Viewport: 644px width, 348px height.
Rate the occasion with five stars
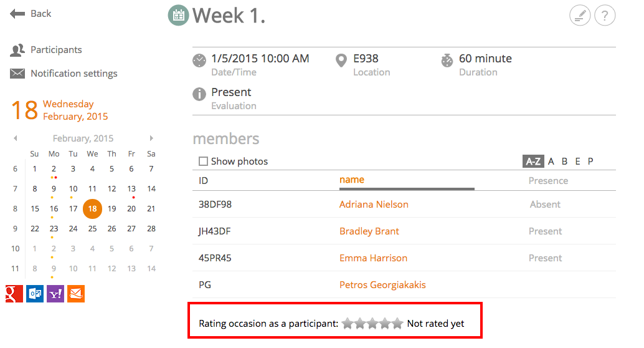(x=397, y=324)
